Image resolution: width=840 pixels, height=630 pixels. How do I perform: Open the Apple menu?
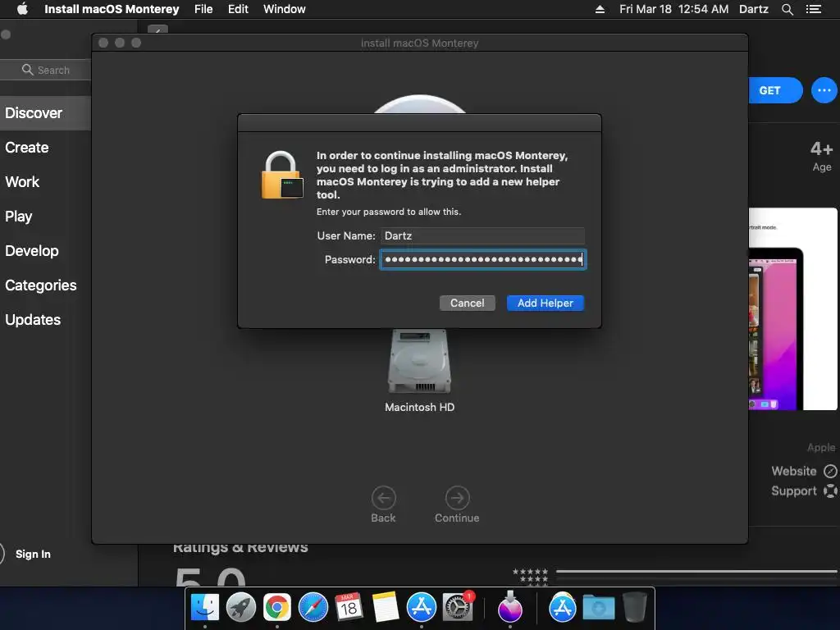tap(22, 9)
